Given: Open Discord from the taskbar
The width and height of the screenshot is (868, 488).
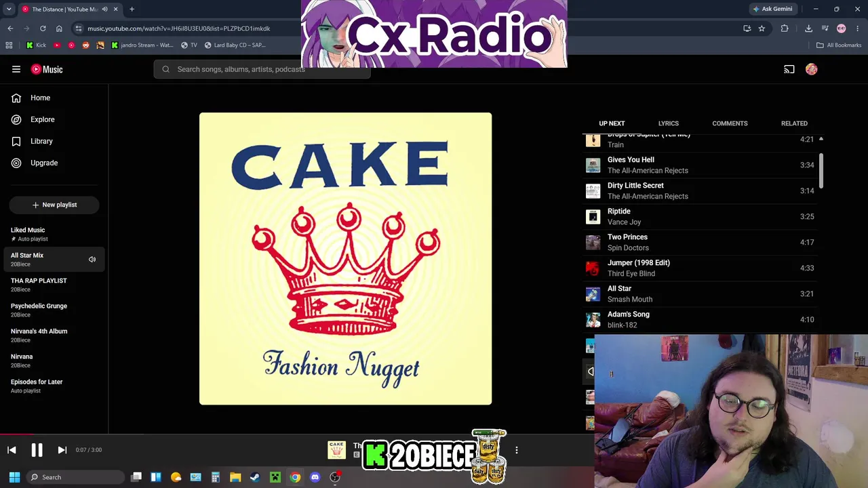Looking at the screenshot, I should click(x=315, y=477).
